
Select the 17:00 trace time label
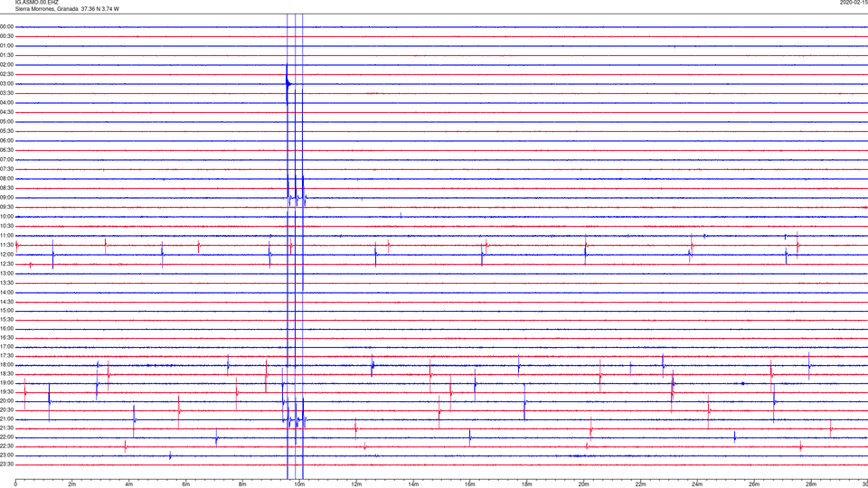click(6, 347)
